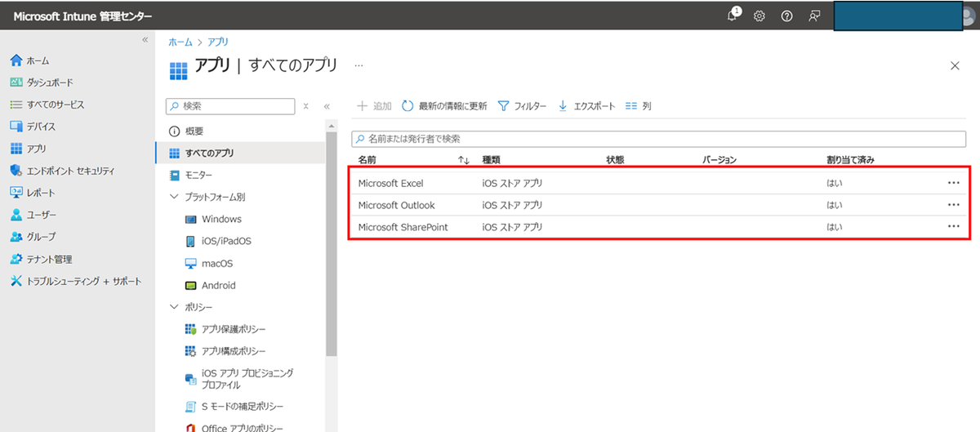Open more options for Microsoft SharePoint

click(953, 227)
